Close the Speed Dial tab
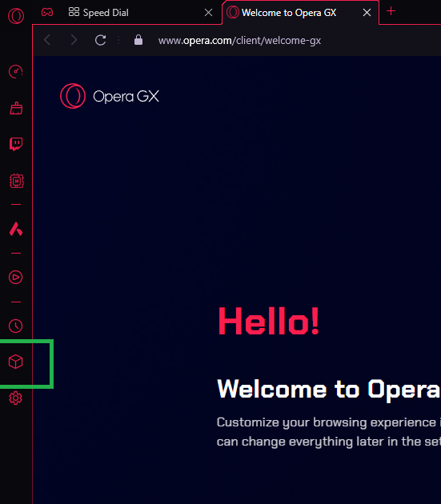 (x=208, y=13)
